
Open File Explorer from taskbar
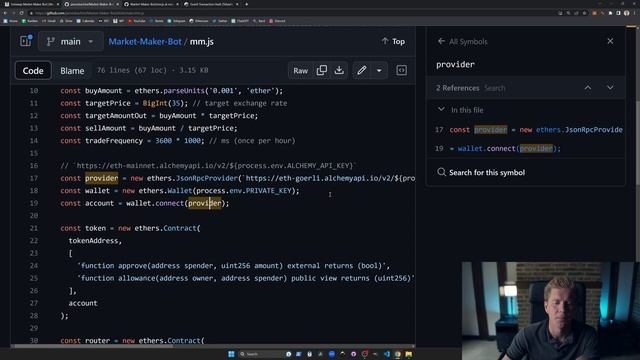tap(409, 354)
